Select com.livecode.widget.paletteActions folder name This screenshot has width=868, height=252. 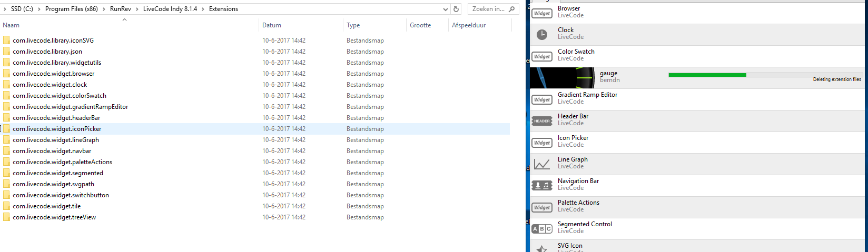pos(62,162)
